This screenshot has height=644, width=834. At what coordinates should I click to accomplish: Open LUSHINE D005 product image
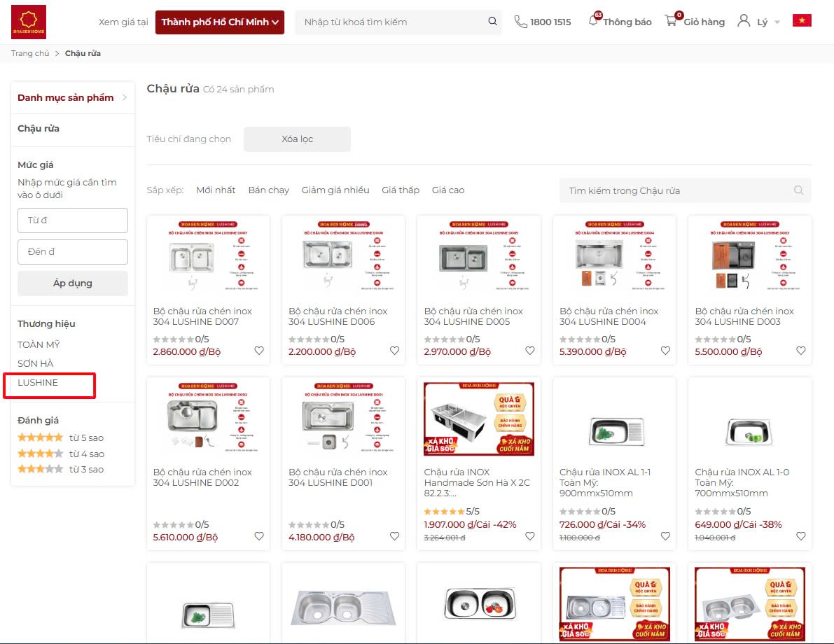(x=479, y=256)
